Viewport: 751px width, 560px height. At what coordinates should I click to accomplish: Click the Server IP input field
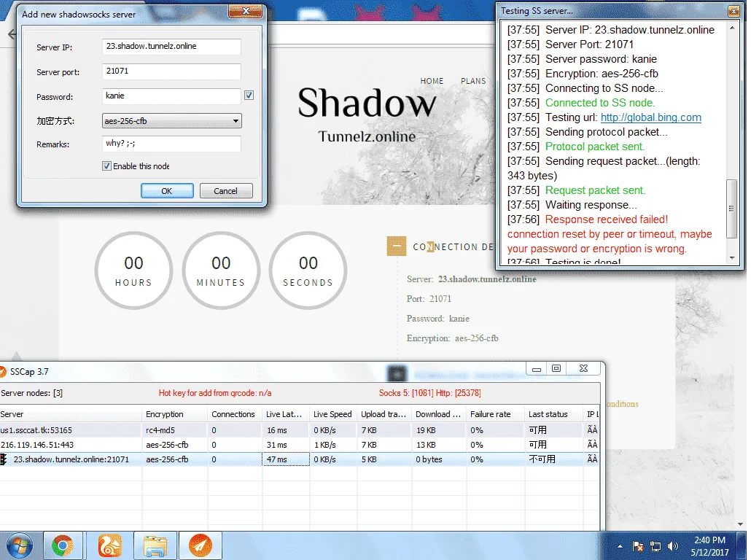(171, 47)
